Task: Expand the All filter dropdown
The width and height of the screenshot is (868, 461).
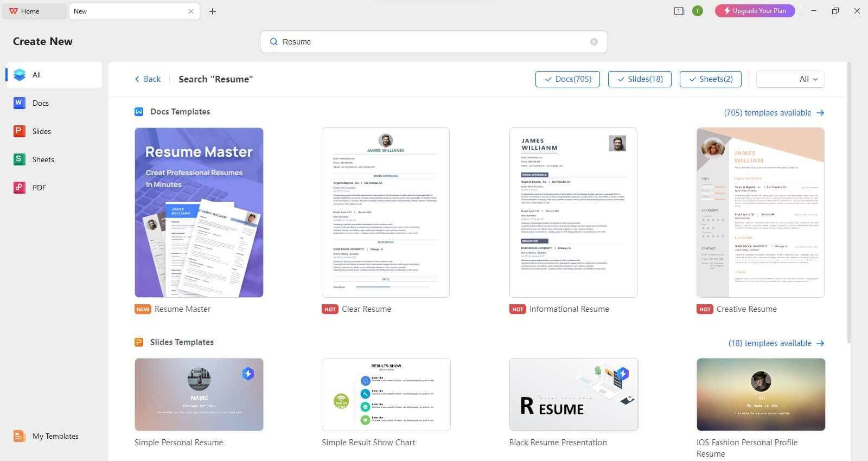Action: pos(790,79)
